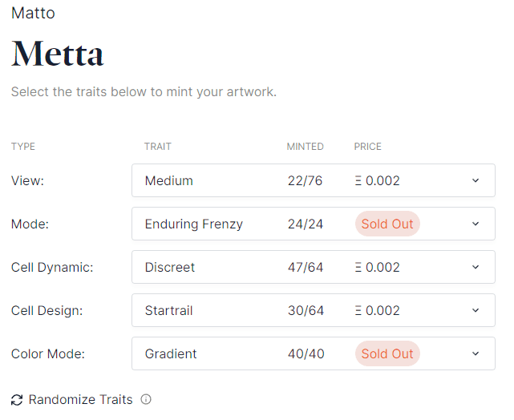Click chevron arrow in Cell Design dropdown
The image size is (514, 420).
(476, 310)
